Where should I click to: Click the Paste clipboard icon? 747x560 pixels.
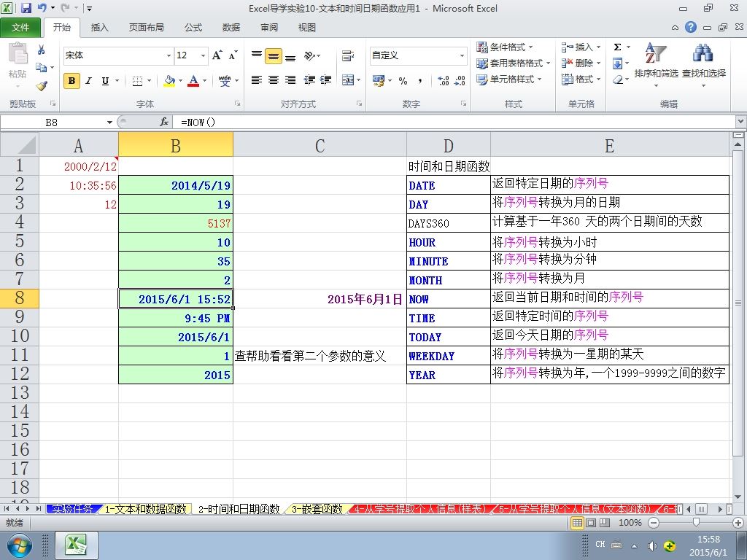[18, 54]
